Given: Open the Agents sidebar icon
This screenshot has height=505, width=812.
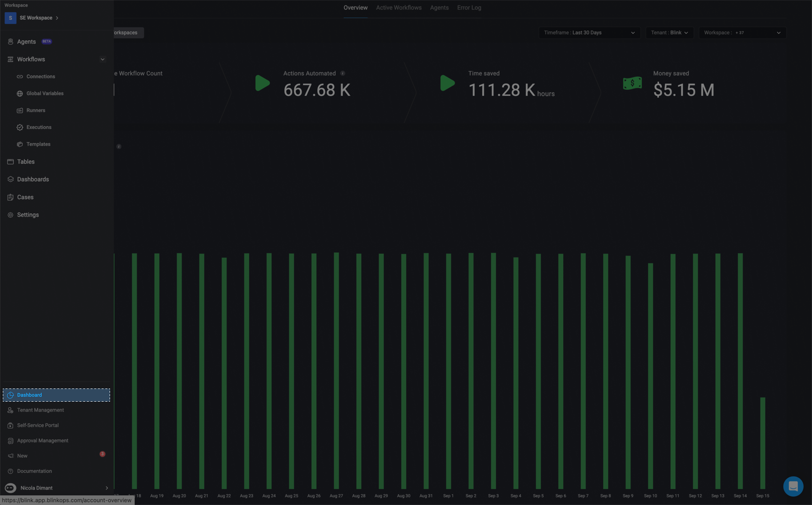Looking at the screenshot, I should [x=10, y=42].
